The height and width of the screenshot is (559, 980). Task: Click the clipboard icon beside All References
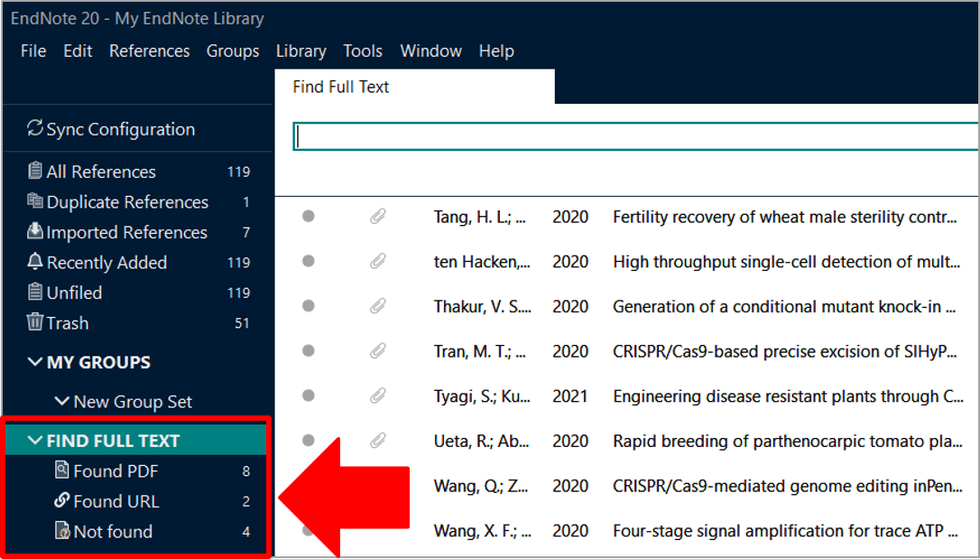[35, 171]
